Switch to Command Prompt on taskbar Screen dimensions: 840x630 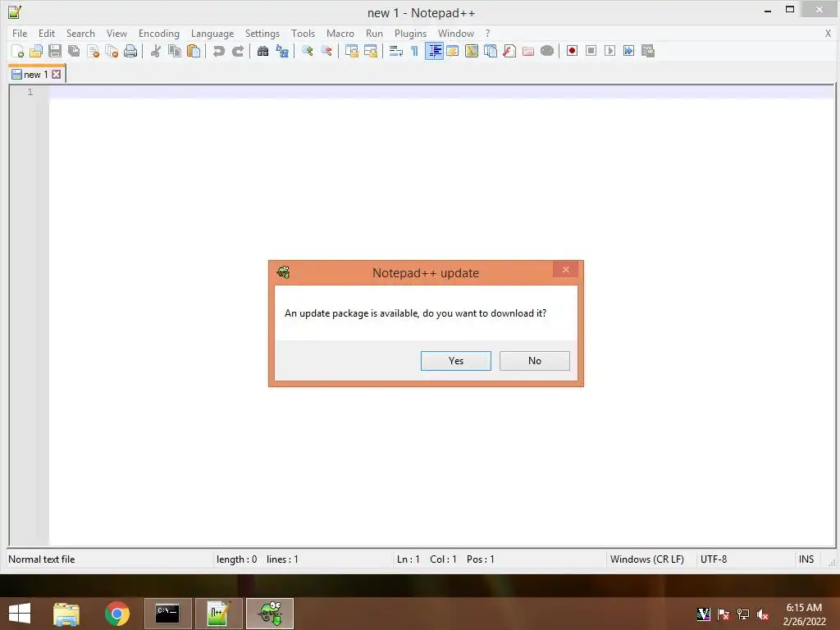click(167, 614)
